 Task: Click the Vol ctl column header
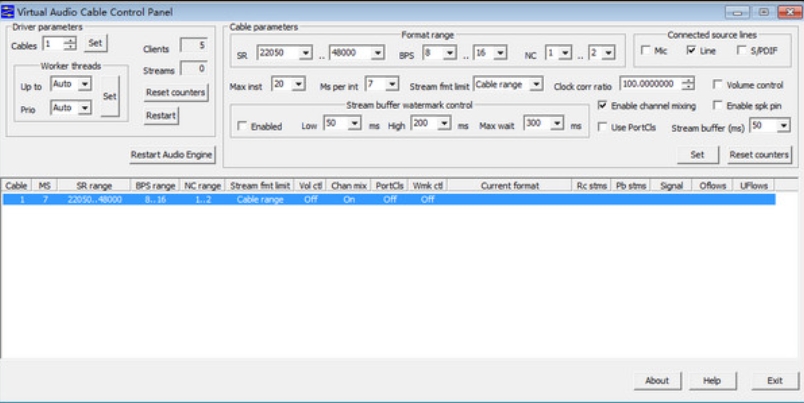click(311, 186)
